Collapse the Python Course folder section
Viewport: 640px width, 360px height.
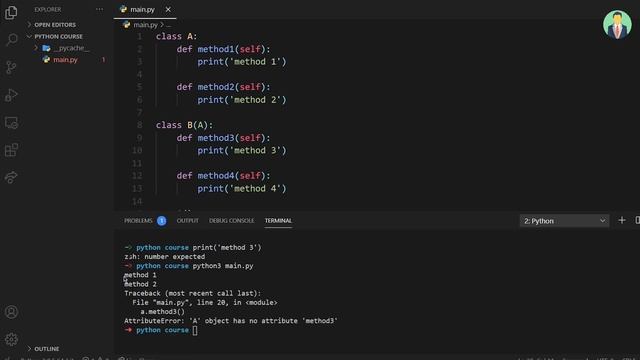point(58,36)
